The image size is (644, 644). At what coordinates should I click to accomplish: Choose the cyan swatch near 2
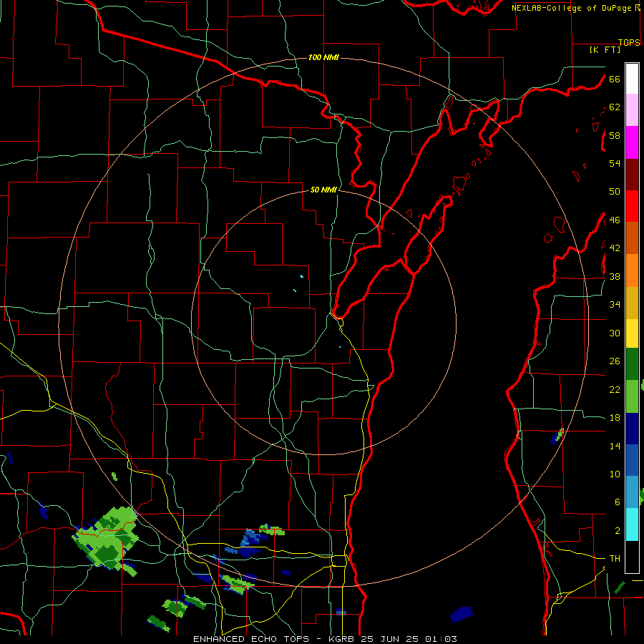tap(632, 525)
